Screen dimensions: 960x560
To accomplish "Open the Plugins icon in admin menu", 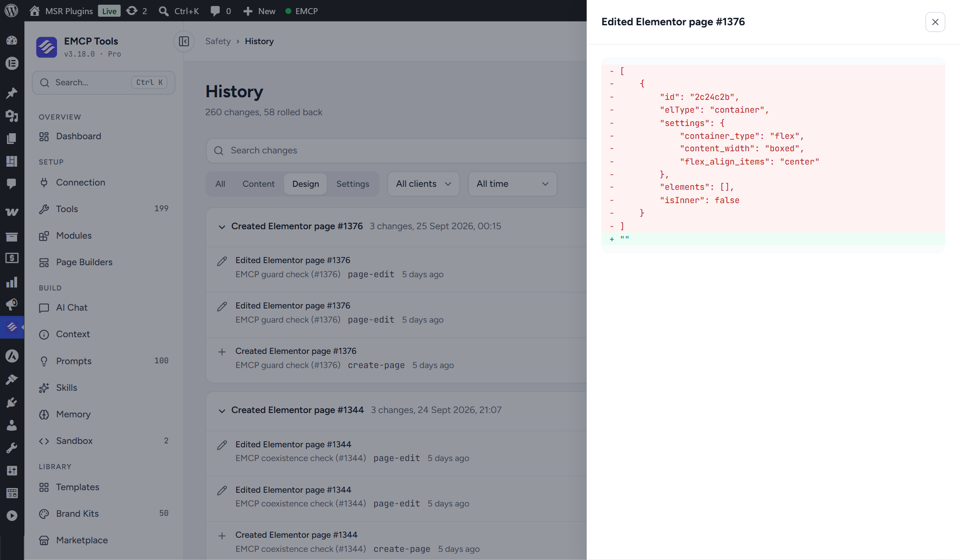I will pyautogui.click(x=12, y=402).
